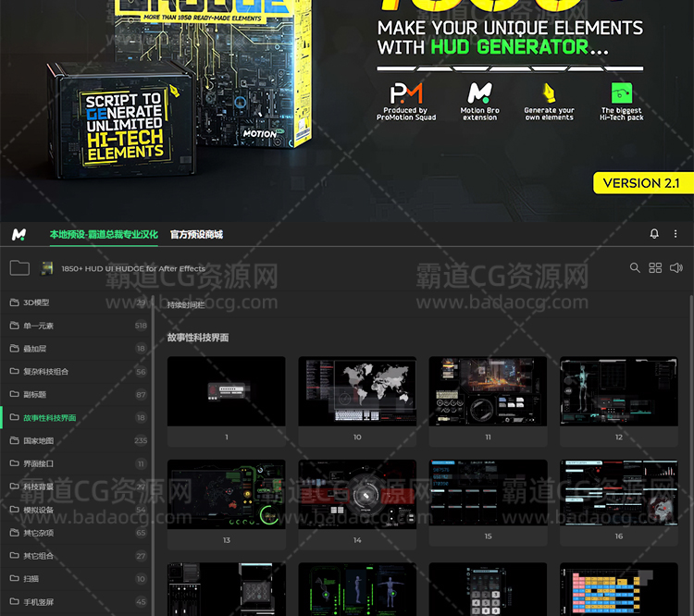
Task: Open the three-dot options menu
Action: pyautogui.click(x=675, y=234)
